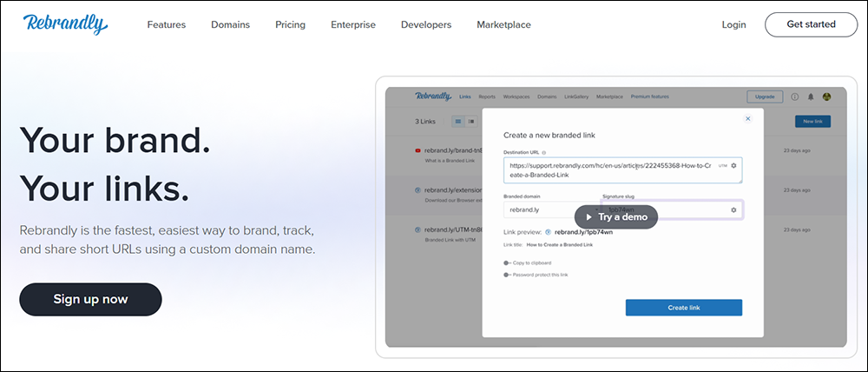
Task: Click the 'Your brand.' headline
Action: click(x=115, y=140)
